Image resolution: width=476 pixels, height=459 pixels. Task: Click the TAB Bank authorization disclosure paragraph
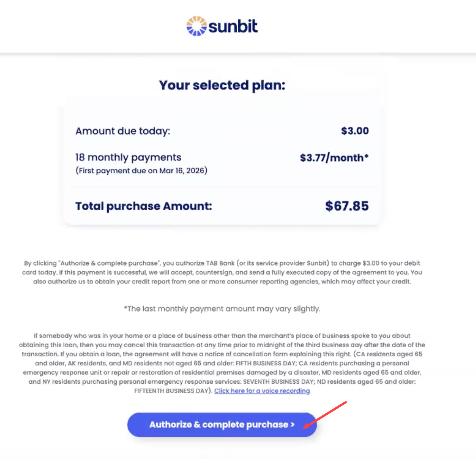(222, 272)
